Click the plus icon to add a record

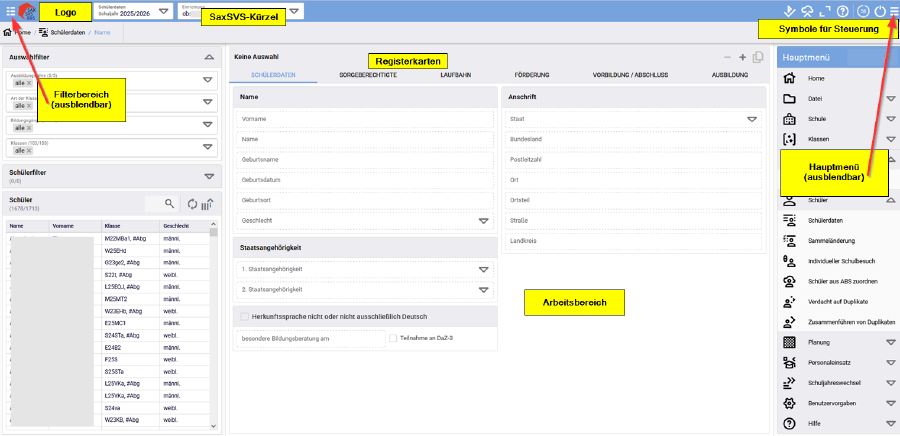click(743, 58)
